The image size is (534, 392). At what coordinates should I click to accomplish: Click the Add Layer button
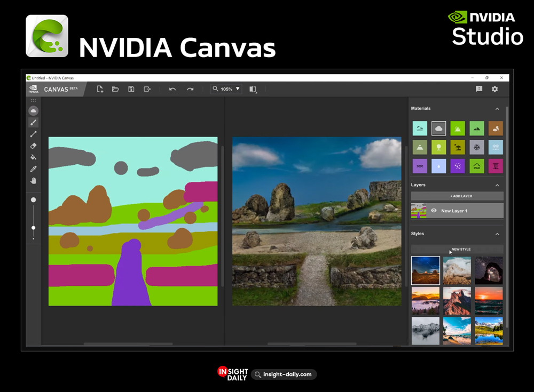457,196
